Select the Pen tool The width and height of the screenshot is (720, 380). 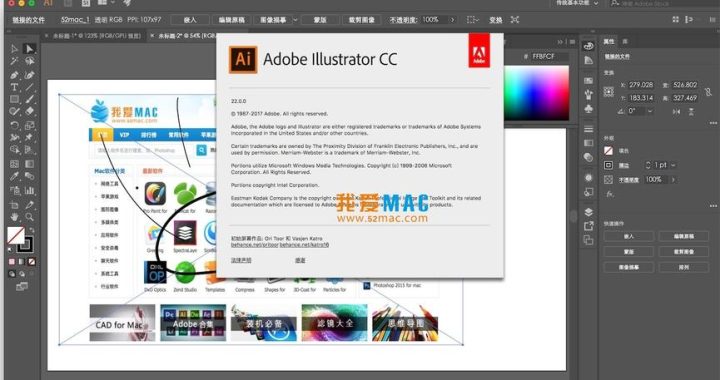(x=14, y=75)
